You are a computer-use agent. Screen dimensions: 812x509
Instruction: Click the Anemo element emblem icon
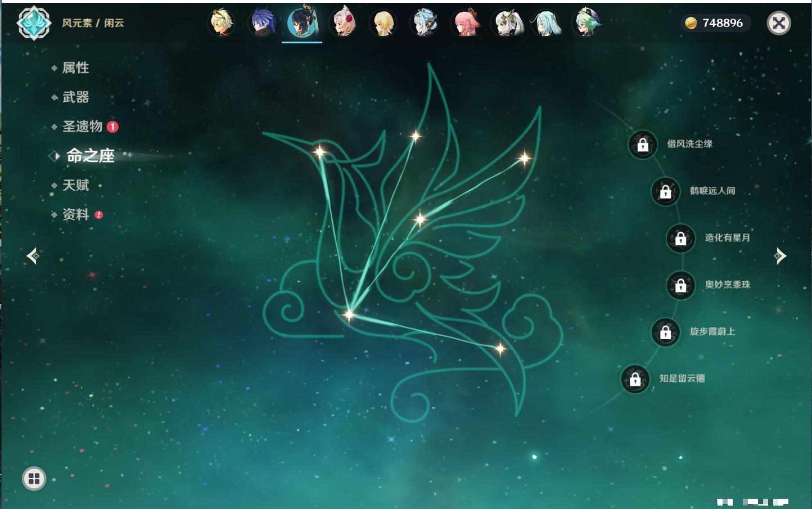pos(34,23)
